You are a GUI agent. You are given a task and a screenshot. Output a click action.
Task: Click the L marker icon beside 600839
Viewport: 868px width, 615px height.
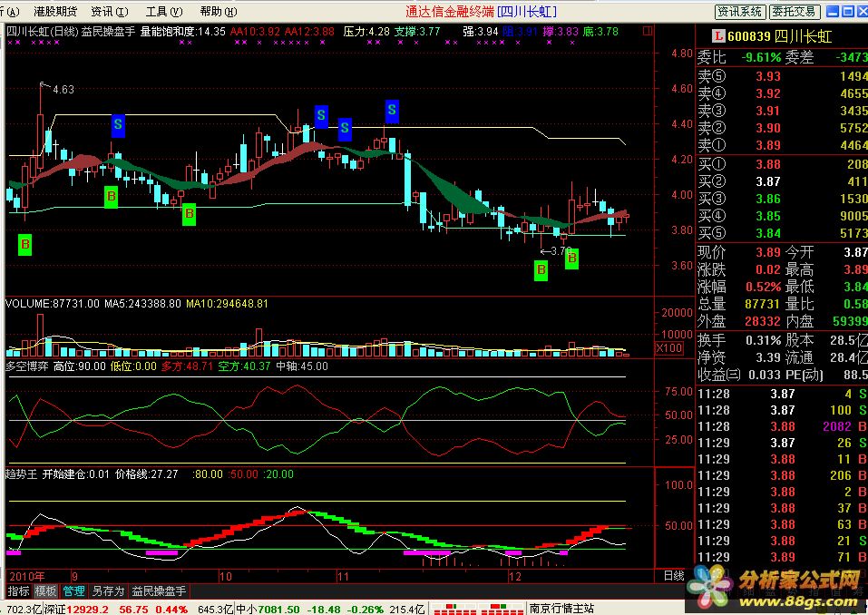click(718, 36)
